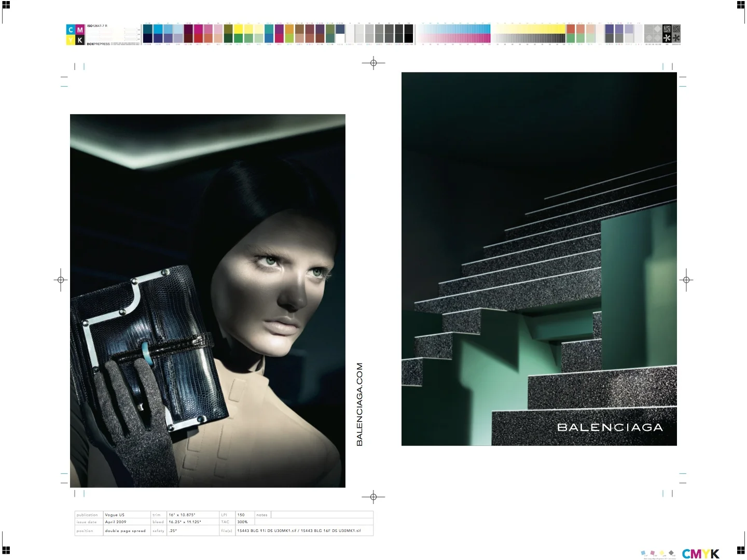Select the 'notes' label cell
Screen dimensions: 747x560
pos(262,515)
